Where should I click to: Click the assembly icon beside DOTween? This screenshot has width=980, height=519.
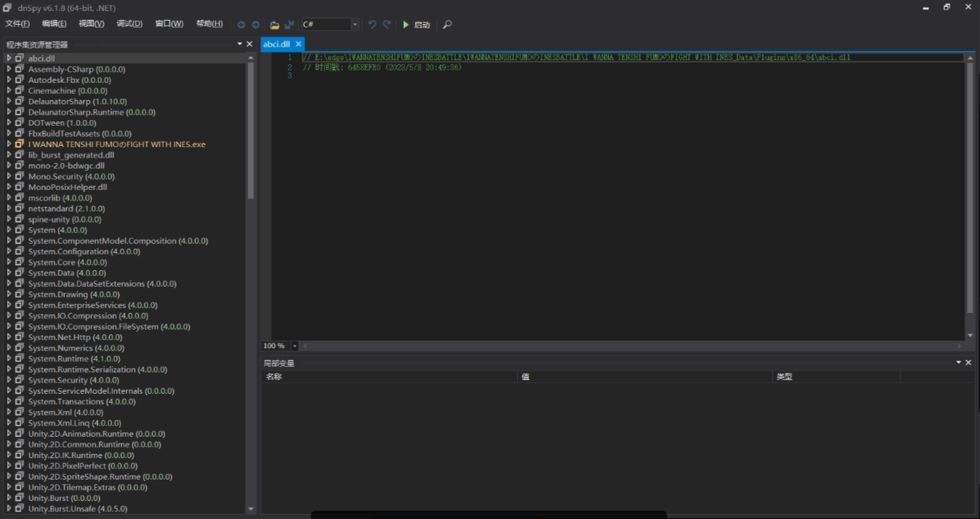coord(19,123)
